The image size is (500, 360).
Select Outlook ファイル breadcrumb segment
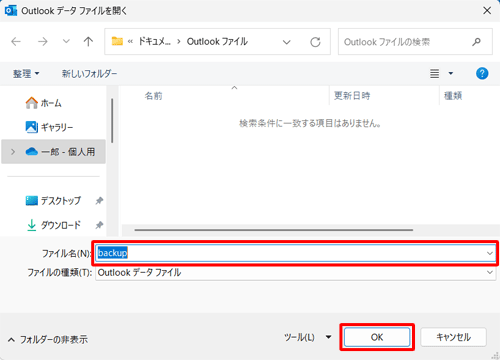[x=217, y=41]
